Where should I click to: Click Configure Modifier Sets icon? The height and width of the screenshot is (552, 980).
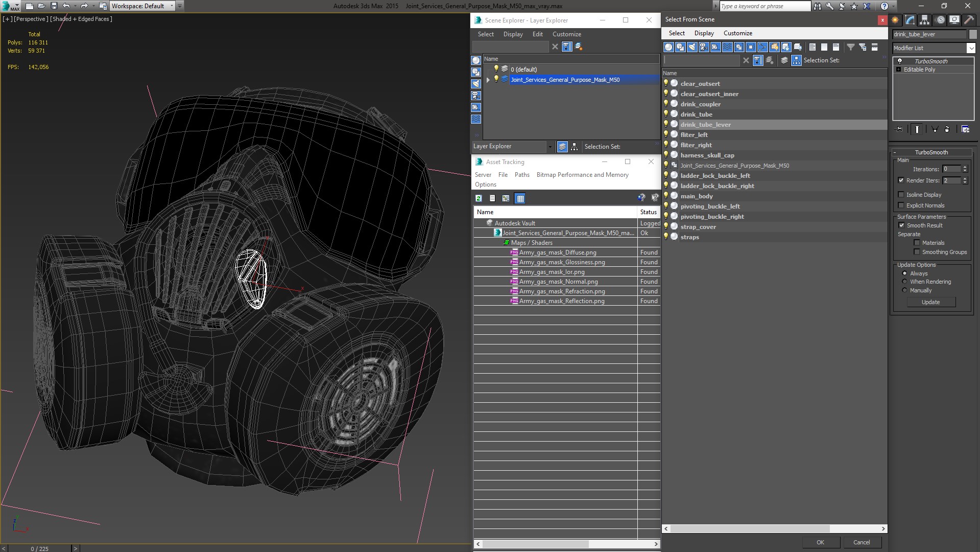click(965, 129)
